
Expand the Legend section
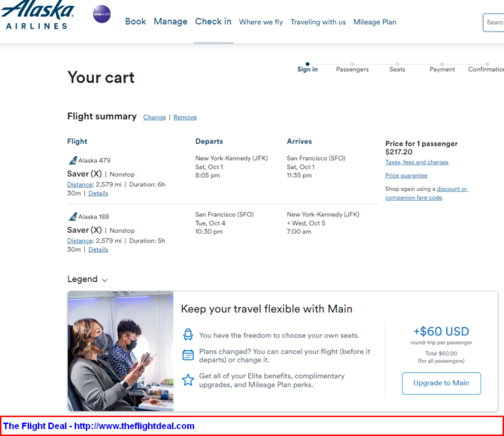coord(87,279)
